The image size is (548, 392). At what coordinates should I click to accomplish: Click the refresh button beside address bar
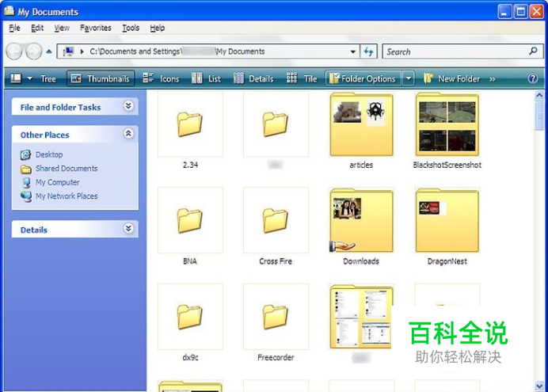(x=368, y=51)
